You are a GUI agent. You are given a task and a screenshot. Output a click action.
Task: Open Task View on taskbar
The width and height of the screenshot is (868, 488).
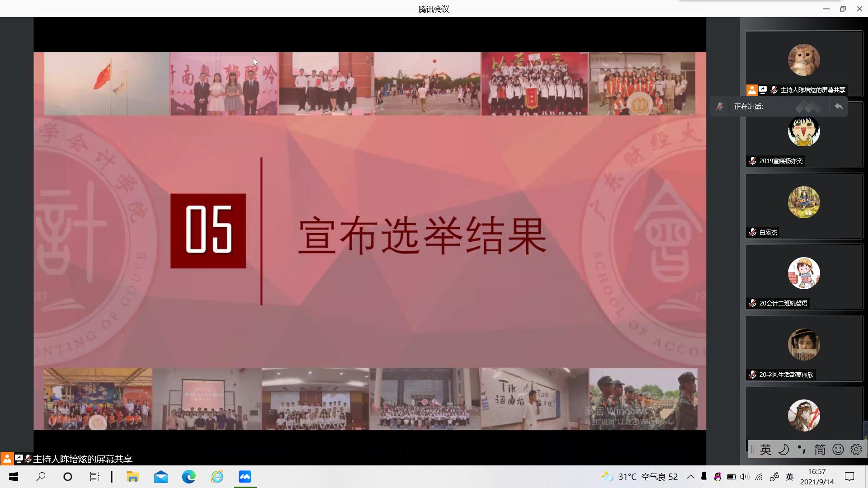[94, 477]
